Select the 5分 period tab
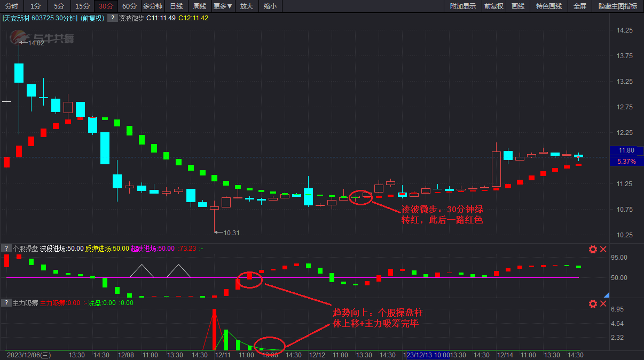 click(59, 6)
